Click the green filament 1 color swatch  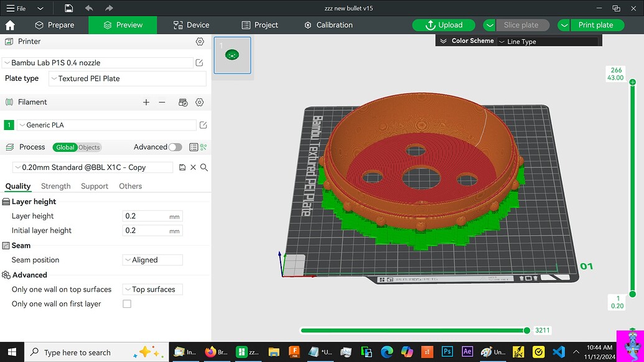(x=9, y=125)
